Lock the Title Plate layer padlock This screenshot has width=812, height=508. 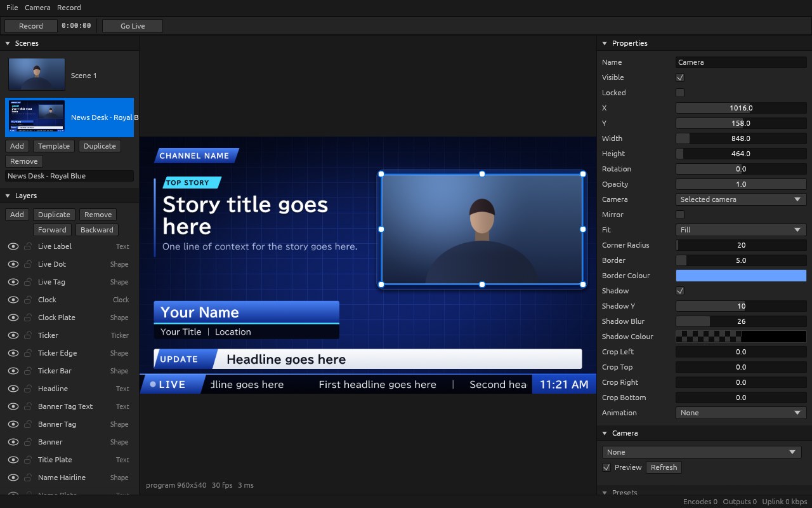tap(27, 460)
